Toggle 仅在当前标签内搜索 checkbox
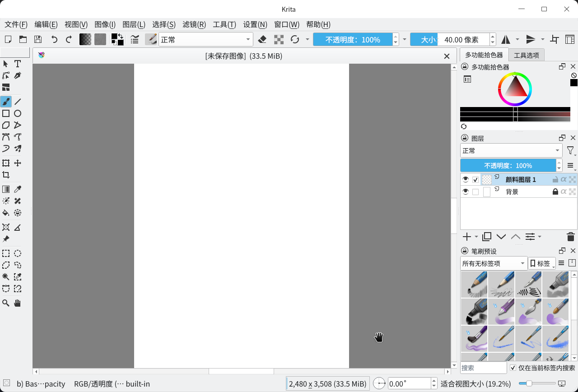The image size is (578, 392). (x=513, y=368)
